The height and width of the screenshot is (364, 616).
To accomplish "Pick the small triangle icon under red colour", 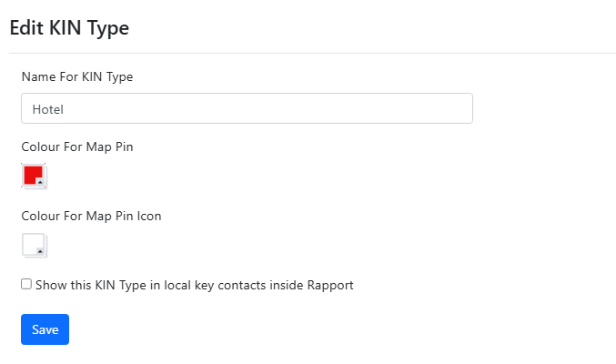I will [40, 182].
